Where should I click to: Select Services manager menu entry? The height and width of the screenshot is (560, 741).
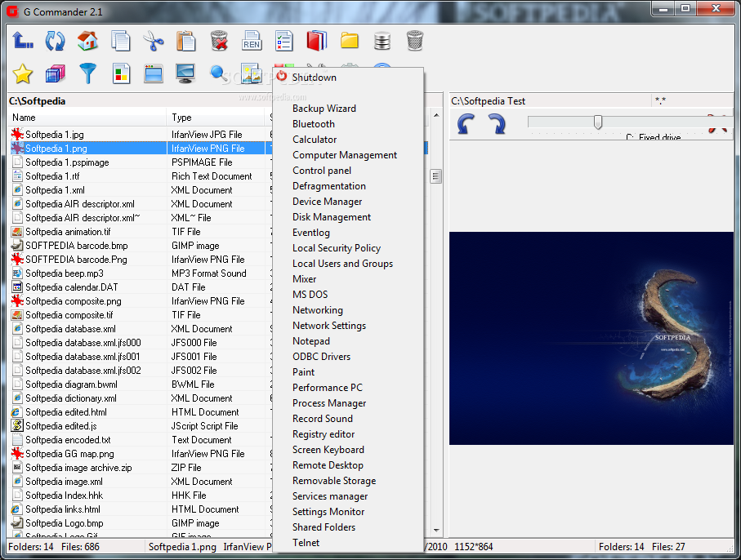click(x=330, y=496)
